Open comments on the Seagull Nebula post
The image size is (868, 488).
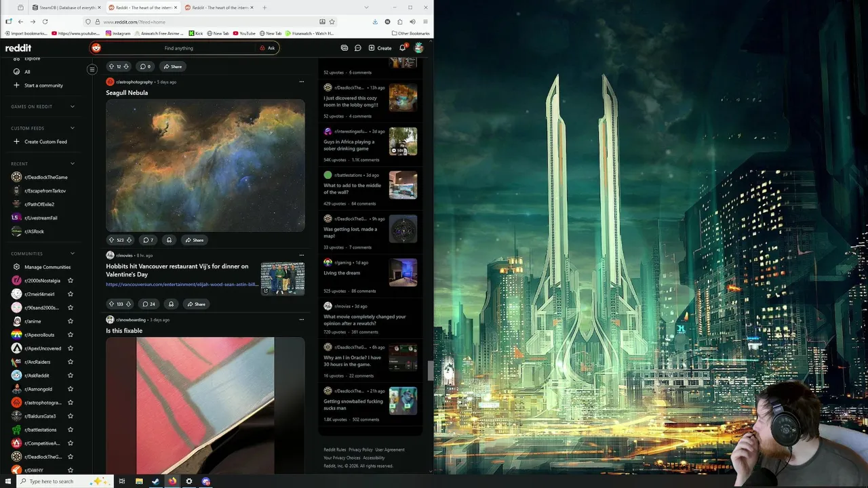tap(148, 240)
